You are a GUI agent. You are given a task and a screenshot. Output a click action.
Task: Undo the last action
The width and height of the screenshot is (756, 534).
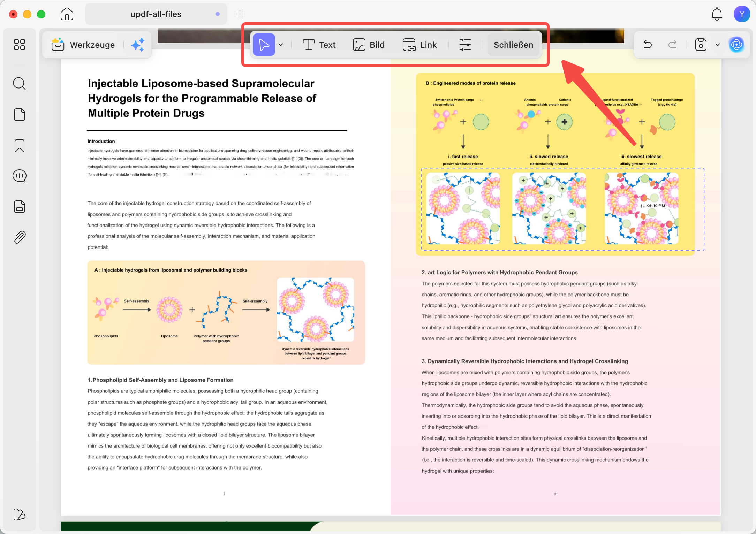click(648, 45)
